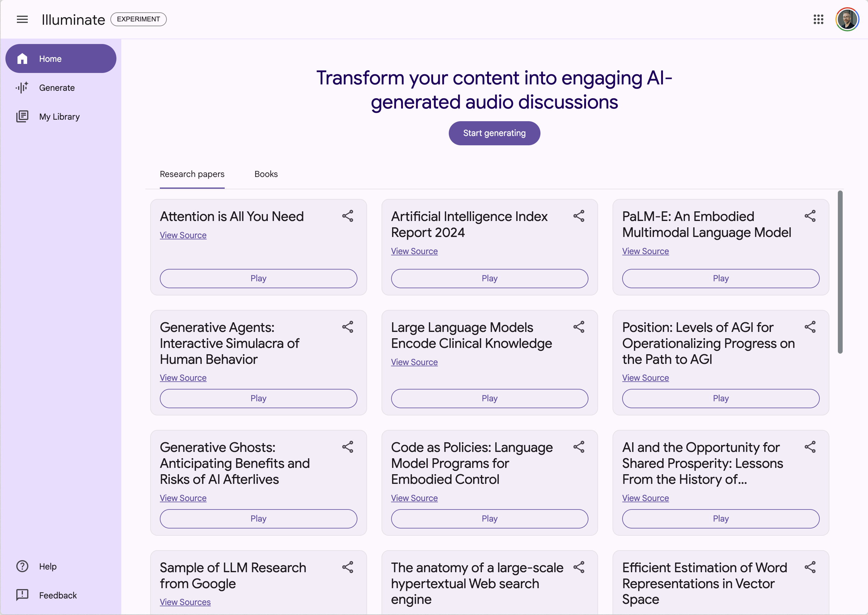The width and height of the screenshot is (868, 615).
Task: Click the user profile avatar icon
Action: (848, 19)
